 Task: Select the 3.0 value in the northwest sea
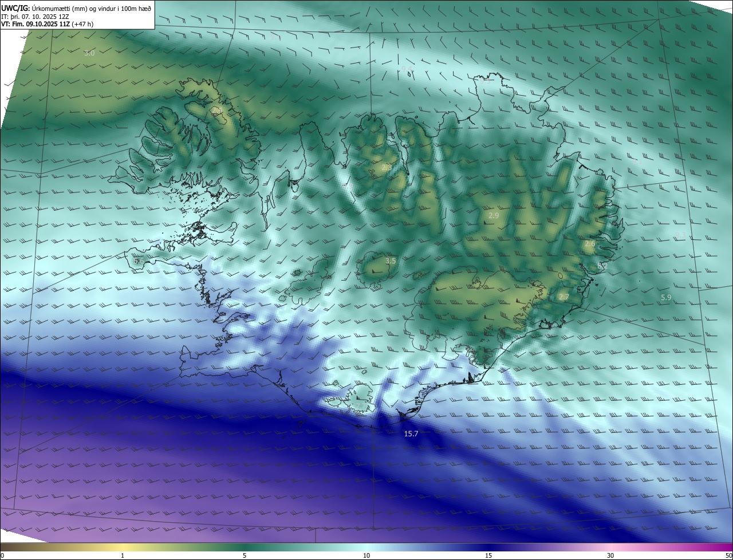coord(89,53)
